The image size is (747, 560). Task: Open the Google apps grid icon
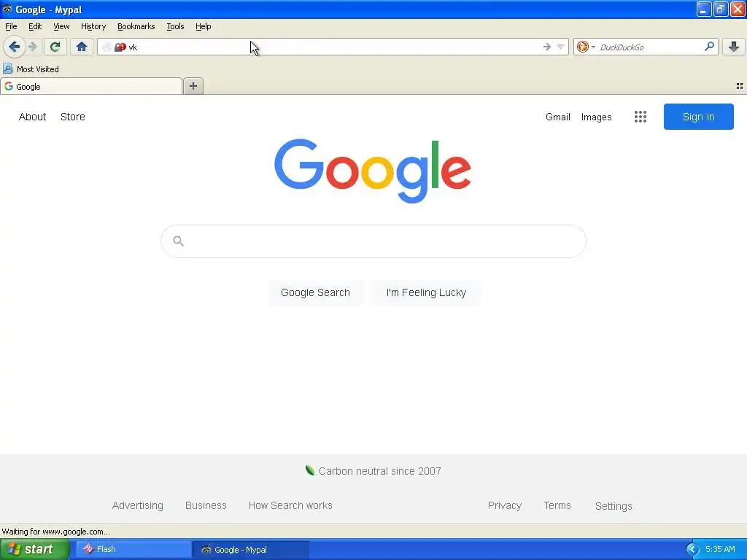pos(640,117)
